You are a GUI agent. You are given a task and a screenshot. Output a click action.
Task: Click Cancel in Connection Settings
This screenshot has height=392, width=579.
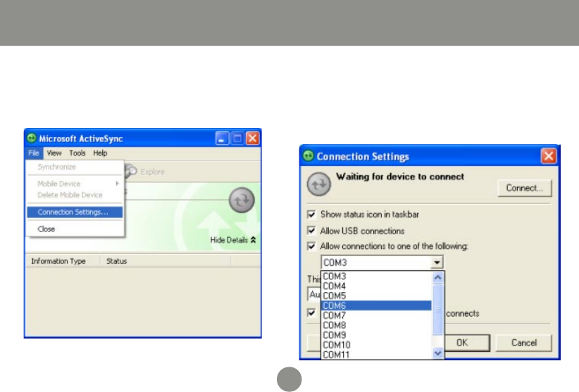[x=523, y=343]
